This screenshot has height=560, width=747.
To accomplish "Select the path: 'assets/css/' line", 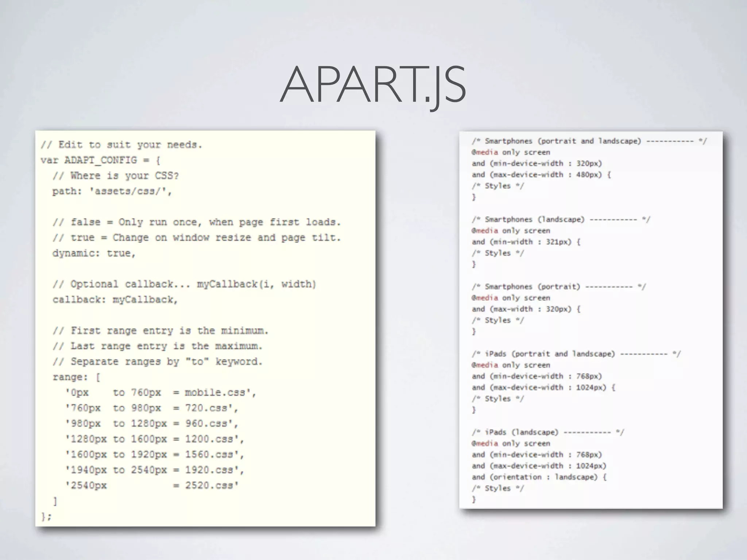I will pos(112,191).
